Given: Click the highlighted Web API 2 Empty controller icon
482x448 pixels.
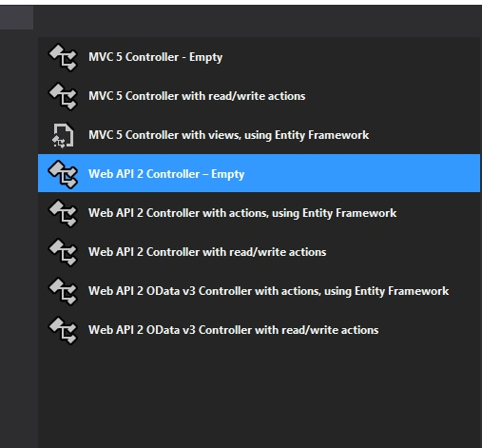Looking at the screenshot, I should (x=63, y=174).
